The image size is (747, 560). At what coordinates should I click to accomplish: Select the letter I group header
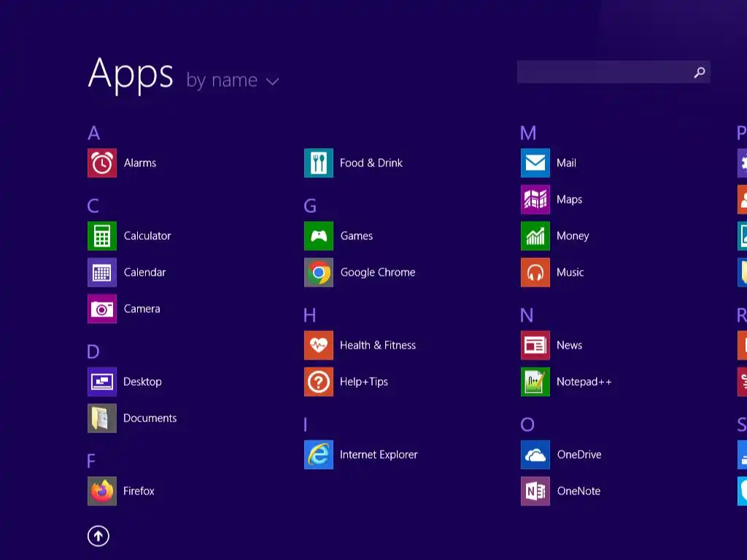[306, 424]
